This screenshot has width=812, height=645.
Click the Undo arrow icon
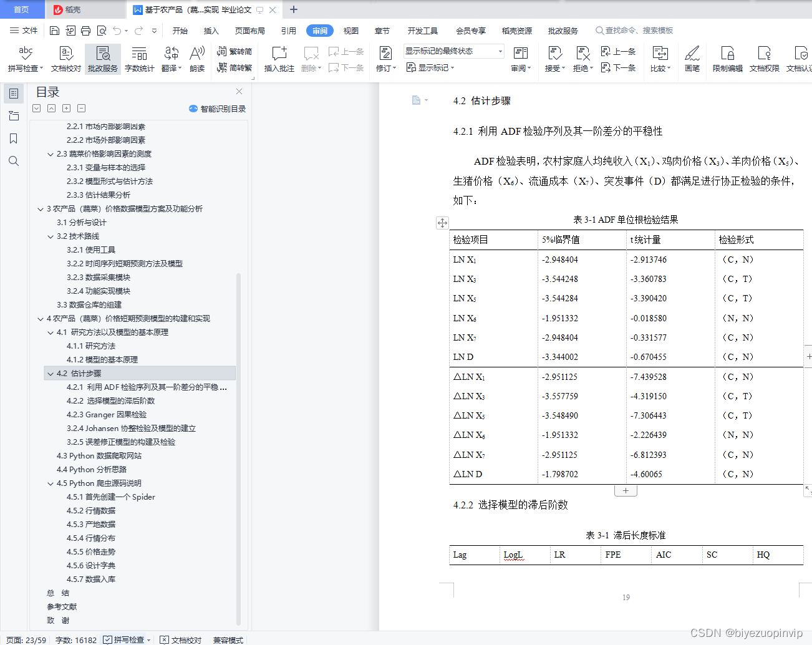tap(117, 31)
